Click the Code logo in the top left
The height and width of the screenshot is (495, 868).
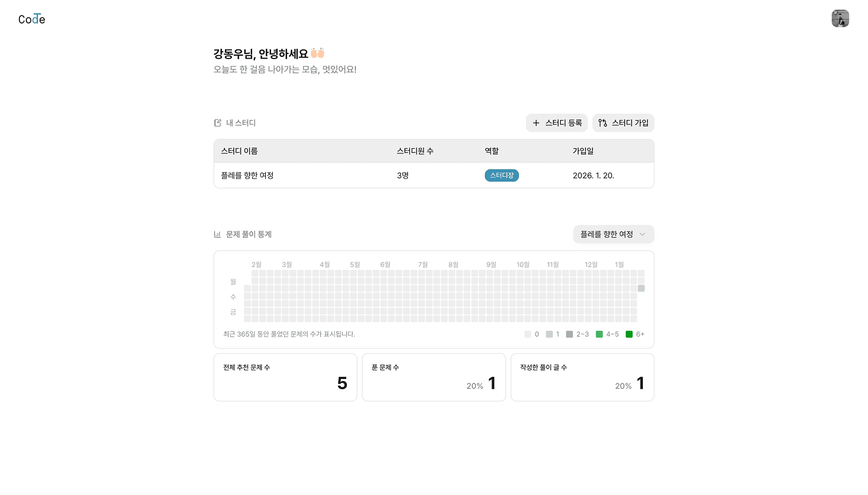[x=31, y=18]
